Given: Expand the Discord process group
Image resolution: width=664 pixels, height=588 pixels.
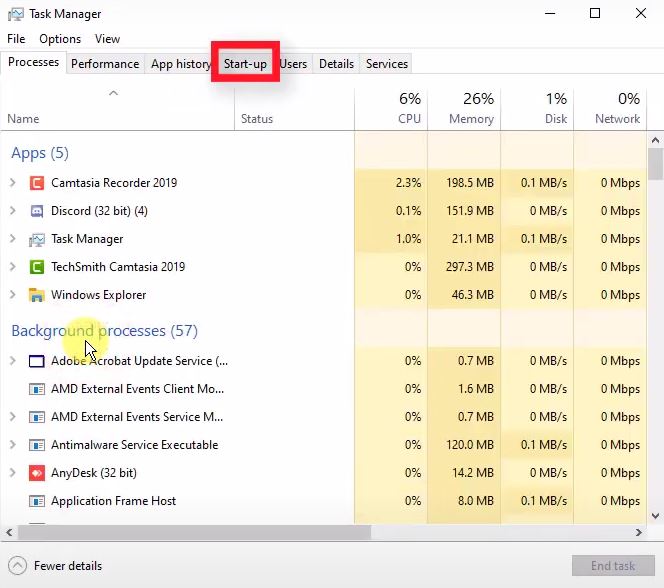Looking at the screenshot, I should (12, 211).
